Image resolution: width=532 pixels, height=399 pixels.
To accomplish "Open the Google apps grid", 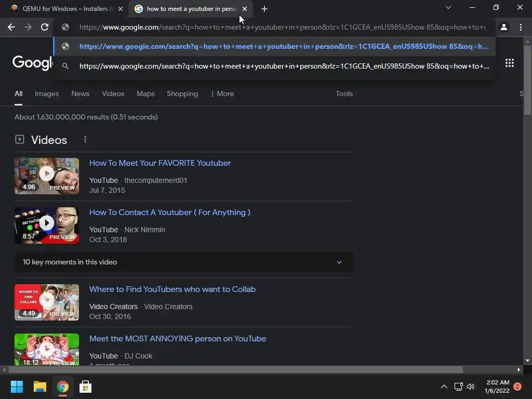I will point(510,63).
